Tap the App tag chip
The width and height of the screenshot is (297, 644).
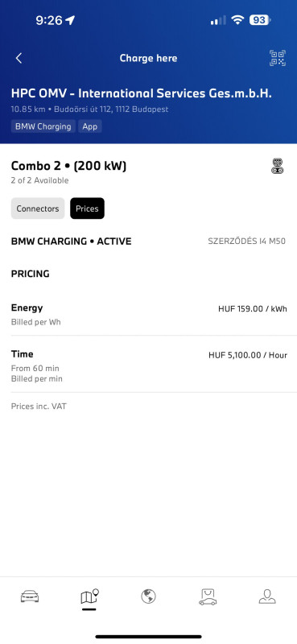coord(90,126)
